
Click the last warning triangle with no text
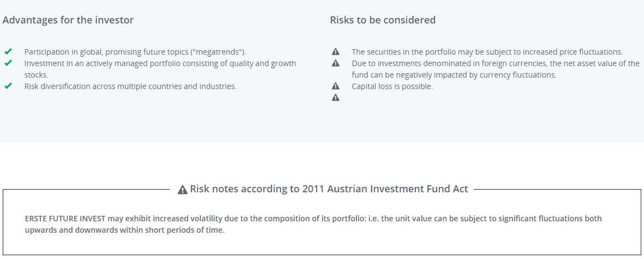pos(336,98)
